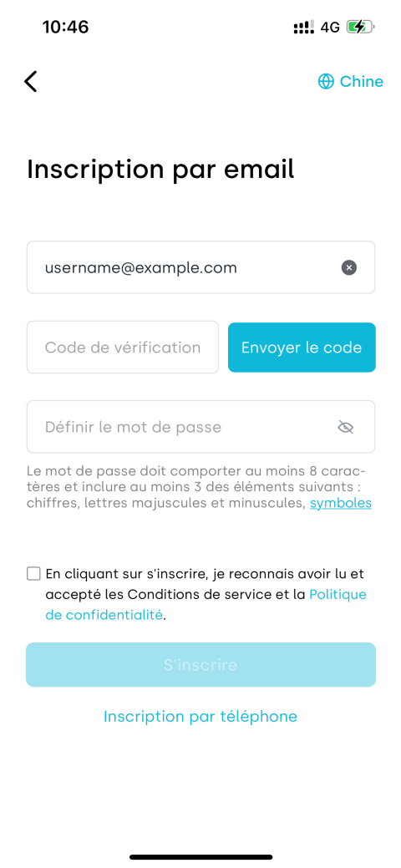
Task: Open the symboles link
Action: pos(341,503)
